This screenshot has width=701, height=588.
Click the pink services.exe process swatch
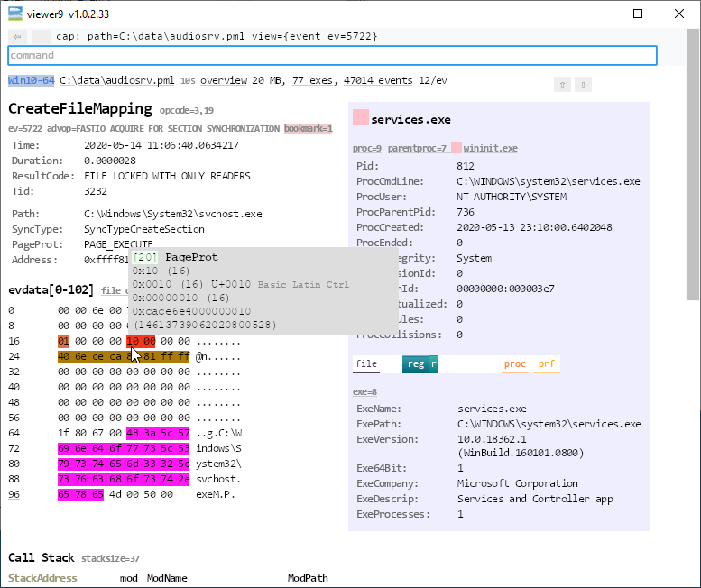(x=361, y=118)
